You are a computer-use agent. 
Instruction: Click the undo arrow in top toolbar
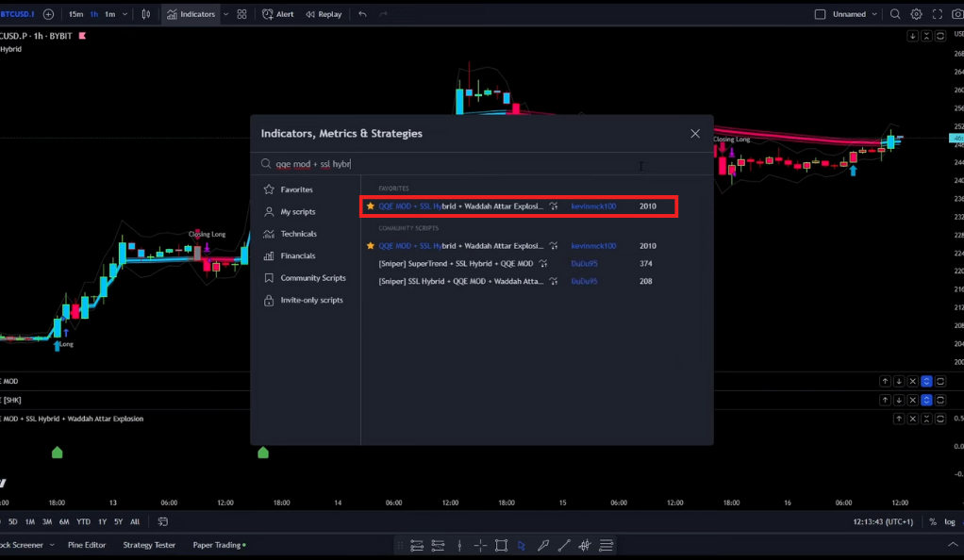pyautogui.click(x=363, y=14)
